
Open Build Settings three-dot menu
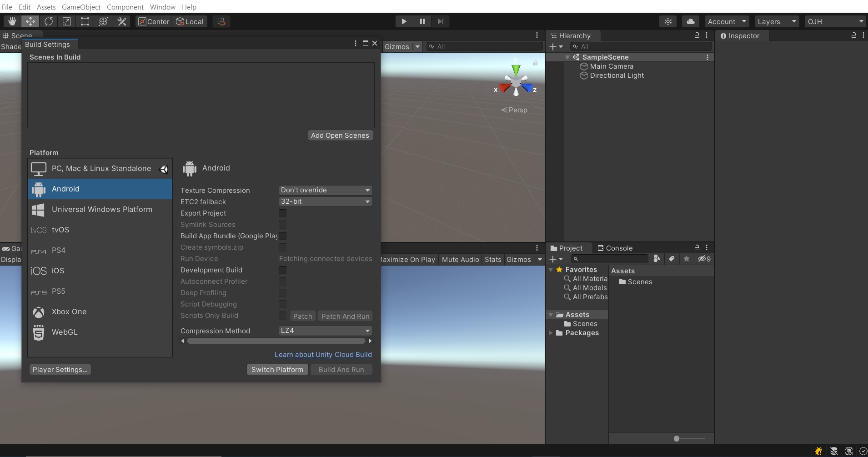[x=356, y=43]
